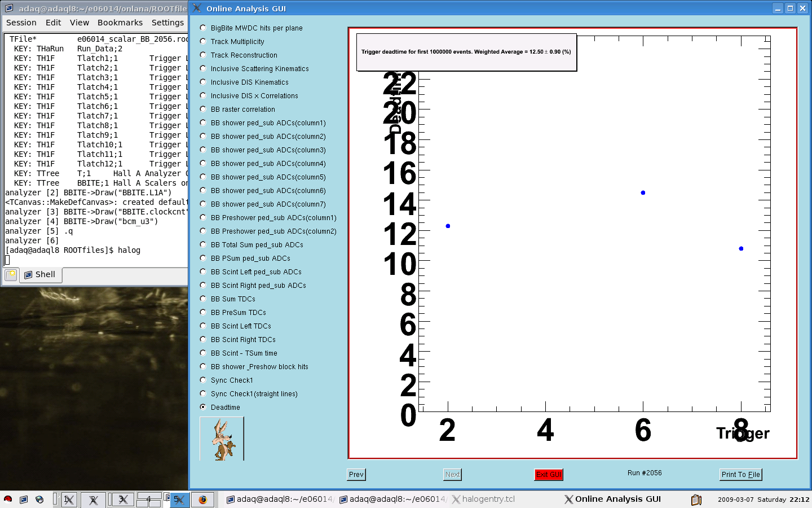The height and width of the screenshot is (508, 812).
Task: Switch to the Shell tab in Konsole
Action: click(x=41, y=275)
